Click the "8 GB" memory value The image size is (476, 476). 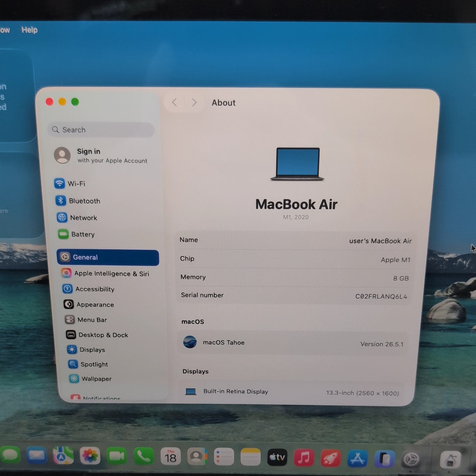pyautogui.click(x=401, y=278)
